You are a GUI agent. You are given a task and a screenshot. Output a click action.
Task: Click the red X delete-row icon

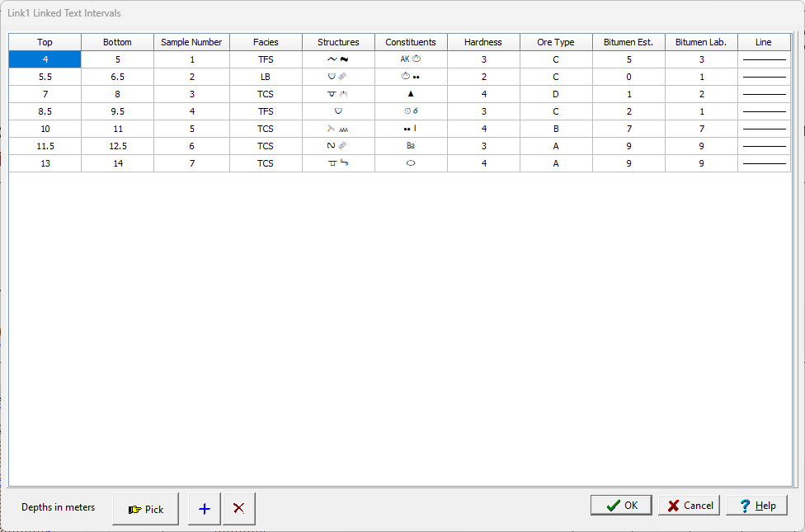[239, 509]
